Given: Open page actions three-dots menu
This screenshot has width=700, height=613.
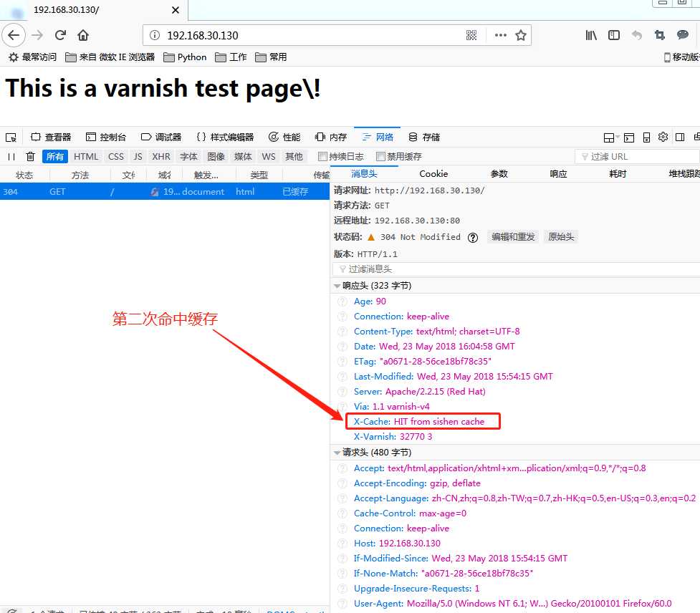Looking at the screenshot, I should 500,35.
